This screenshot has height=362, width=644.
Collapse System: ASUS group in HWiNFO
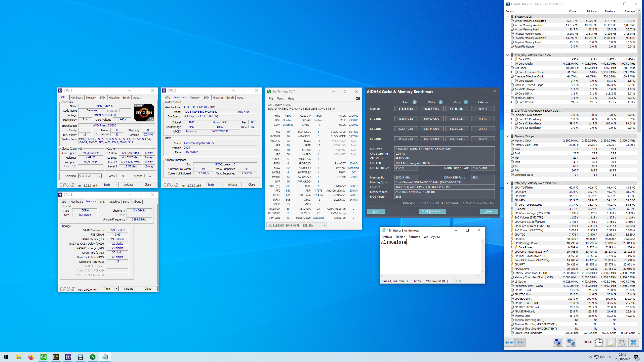tap(507, 17)
